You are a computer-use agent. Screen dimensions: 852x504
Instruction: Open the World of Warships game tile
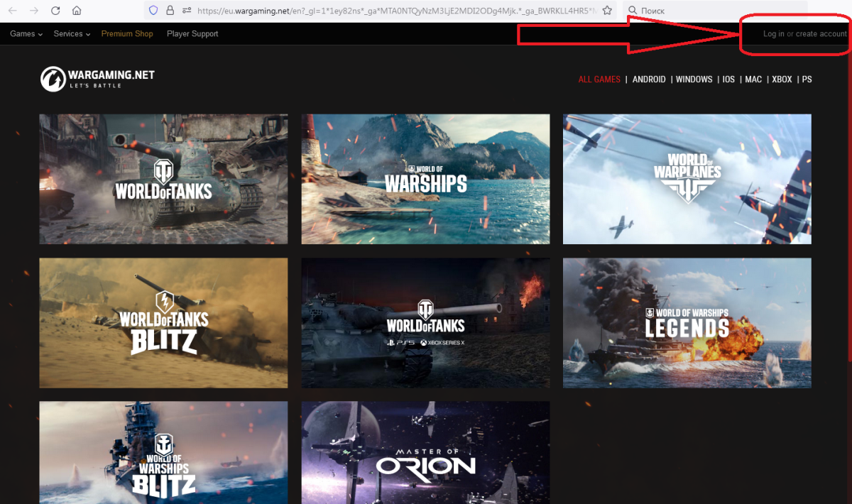tap(425, 179)
